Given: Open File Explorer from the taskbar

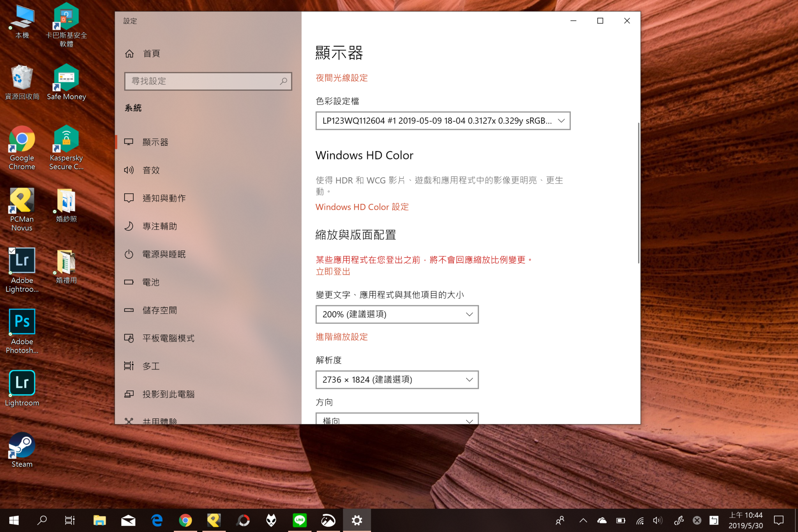Looking at the screenshot, I should tap(100, 520).
